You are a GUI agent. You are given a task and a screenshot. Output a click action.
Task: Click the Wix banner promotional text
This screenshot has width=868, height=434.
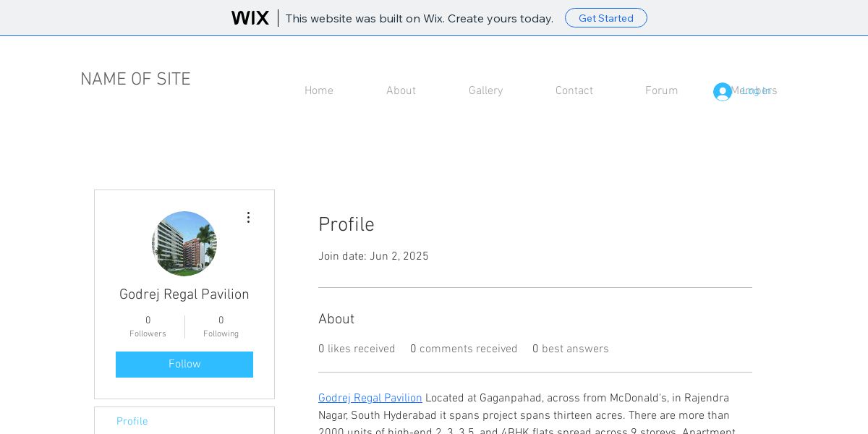tap(419, 18)
